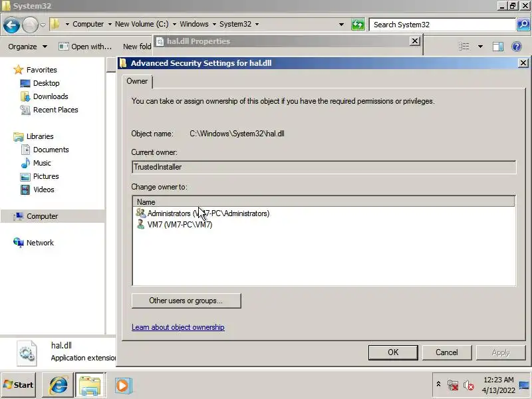The image size is (532, 399).
Task: Open the address bar history dropdown
Action: [342, 25]
